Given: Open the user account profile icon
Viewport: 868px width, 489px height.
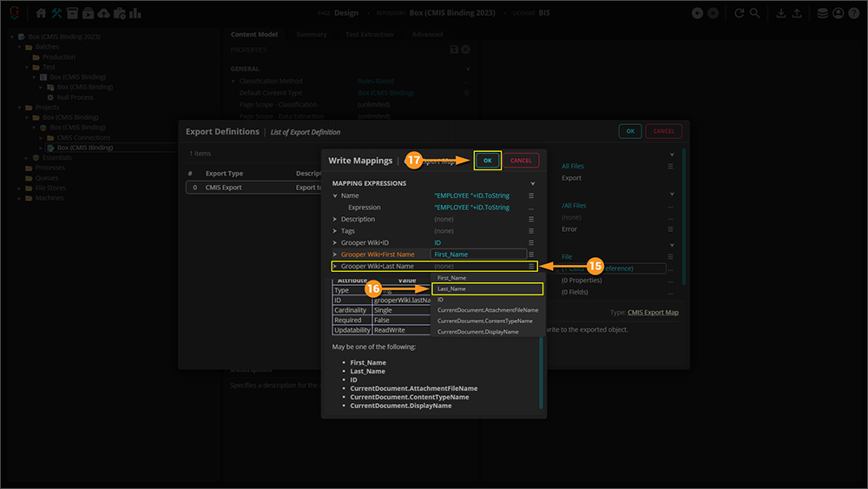Looking at the screenshot, I should pos(838,13).
